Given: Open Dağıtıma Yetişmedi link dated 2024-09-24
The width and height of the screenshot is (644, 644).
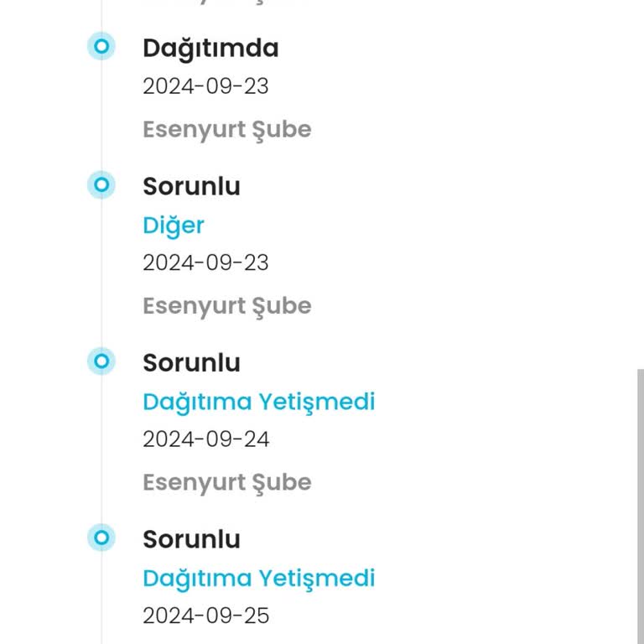Looking at the screenshot, I should tap(259, 402).
